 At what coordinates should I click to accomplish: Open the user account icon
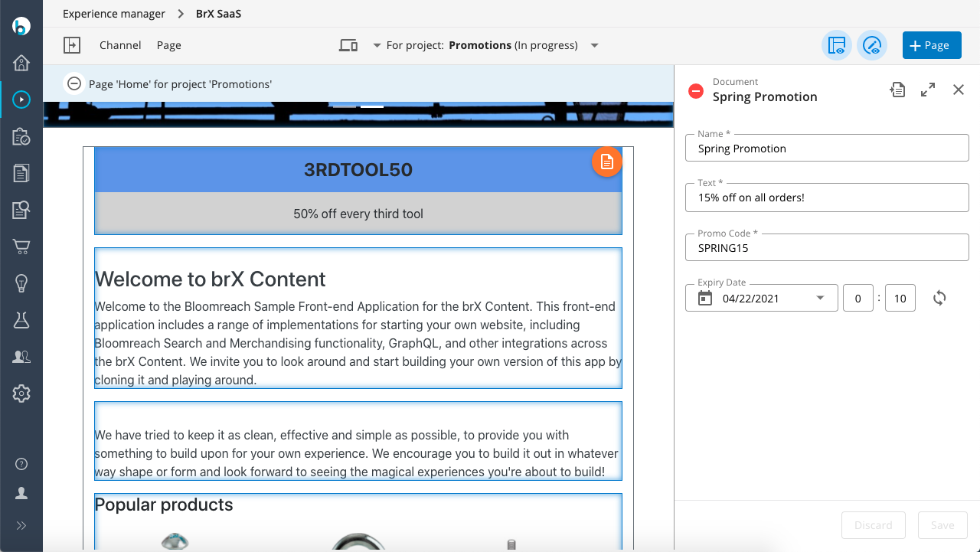tap(21, 494)
